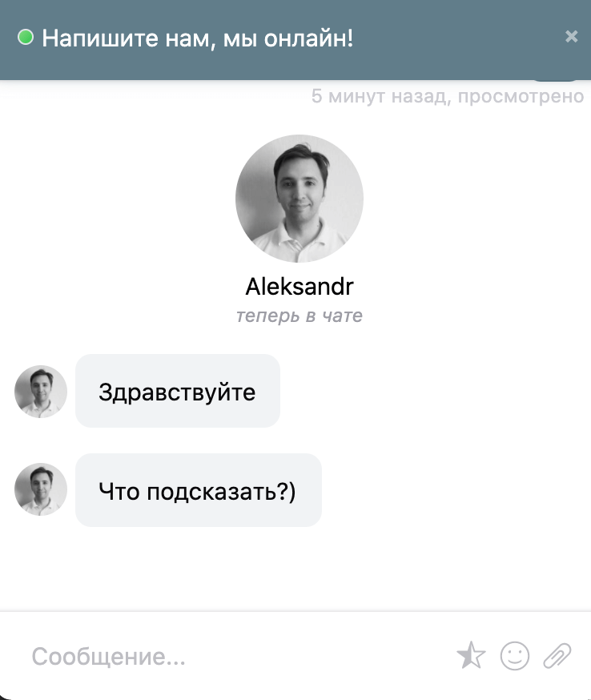Open Aleksandr's large profile photo
This screenshot has height=700, width=591.
[x=299, y=198]
